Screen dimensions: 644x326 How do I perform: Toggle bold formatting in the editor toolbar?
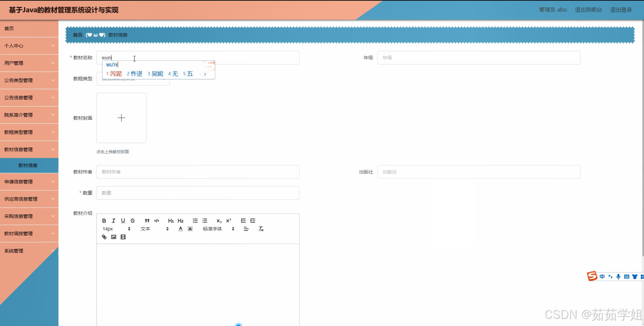tap(104, 220)
